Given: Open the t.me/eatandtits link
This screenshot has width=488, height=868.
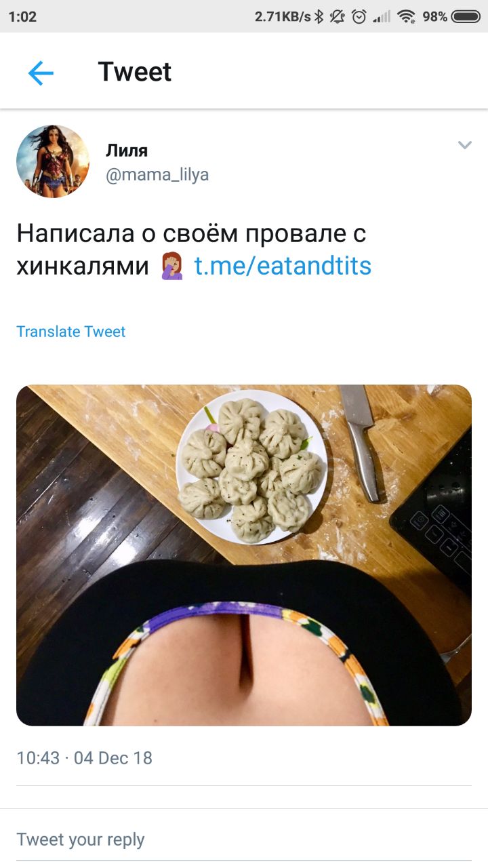Looking at the screenshot, I should click(x=283, y=265).
